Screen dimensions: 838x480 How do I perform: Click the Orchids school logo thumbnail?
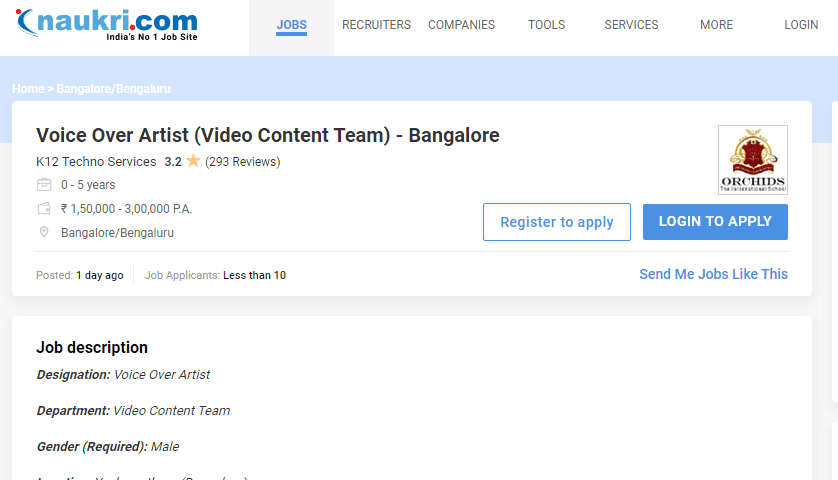(x=752, y=160)
